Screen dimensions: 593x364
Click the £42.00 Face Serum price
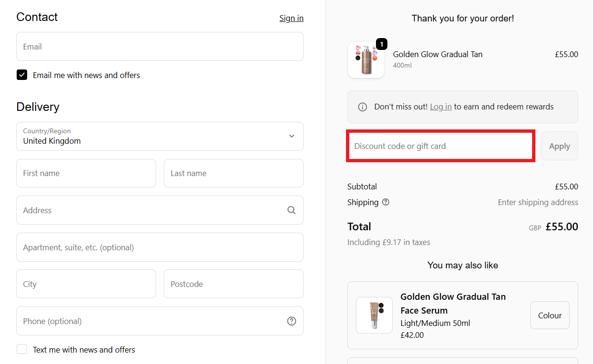pyautogui.click(x=412, y=335)
